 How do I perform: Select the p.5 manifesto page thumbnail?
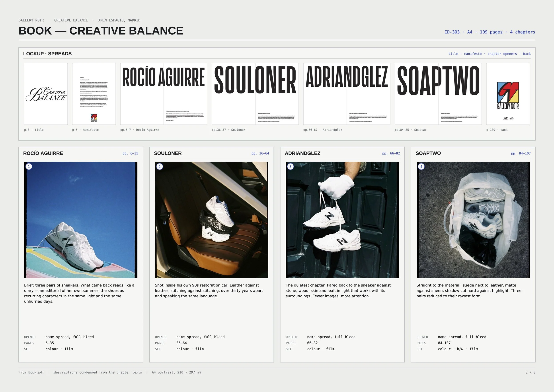(94, 94)
